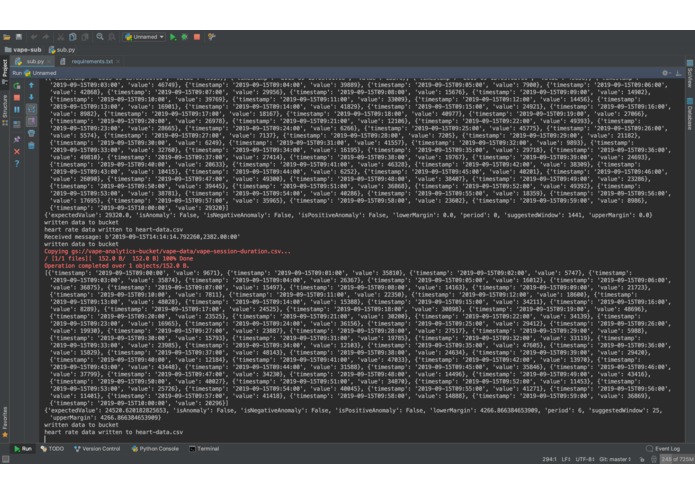Click the lock read-only status icon
The image size is (695, 494).
[x=642, y=459]
